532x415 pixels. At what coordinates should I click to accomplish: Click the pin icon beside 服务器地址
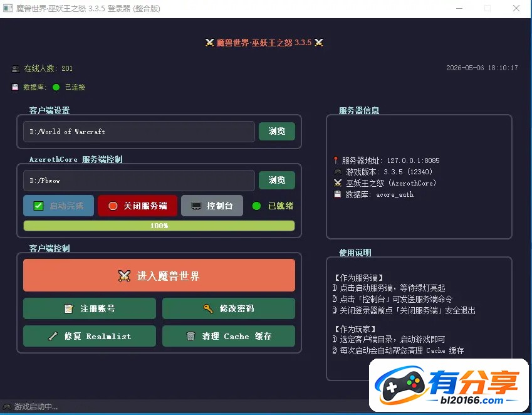point(335,160)
